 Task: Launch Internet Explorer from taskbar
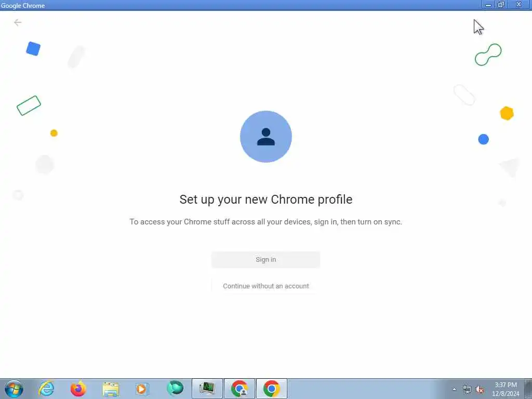click(x=46, y=389)
